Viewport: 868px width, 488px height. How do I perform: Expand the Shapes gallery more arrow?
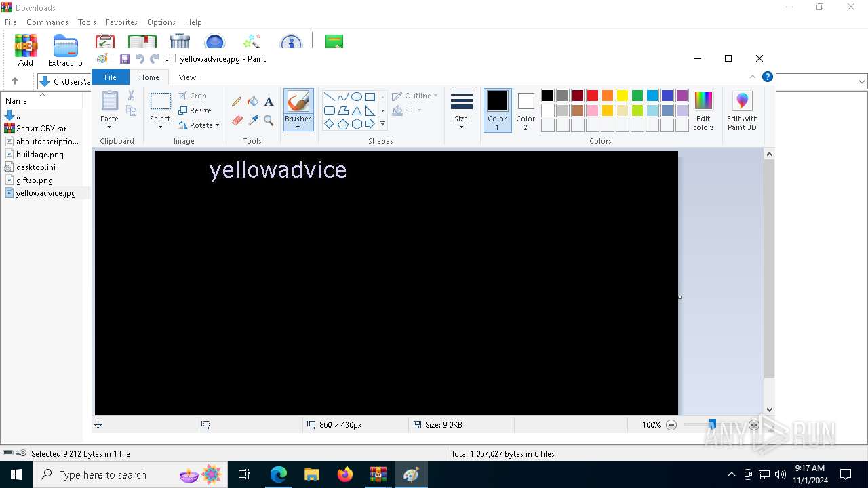382,124
